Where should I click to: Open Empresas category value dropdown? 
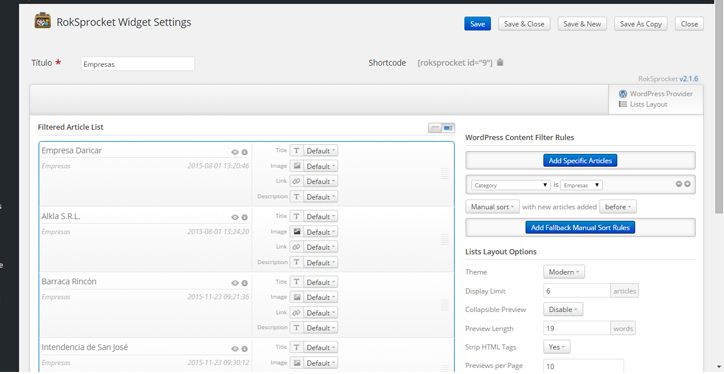pos(581,185)
